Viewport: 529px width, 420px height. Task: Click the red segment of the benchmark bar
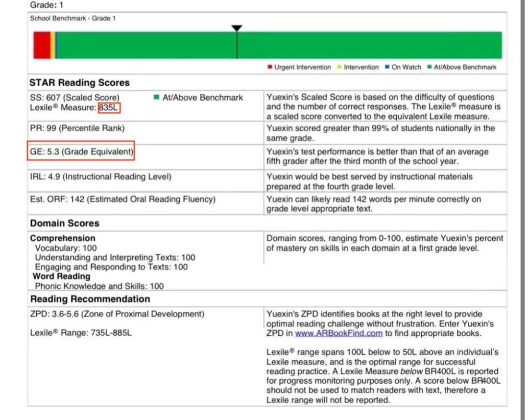click(42, 45)
